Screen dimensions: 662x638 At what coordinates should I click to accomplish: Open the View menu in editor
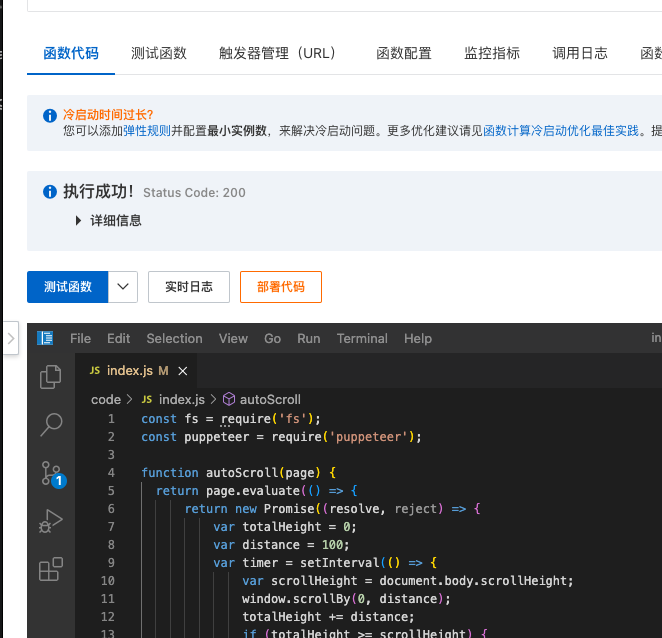point(233,338)
